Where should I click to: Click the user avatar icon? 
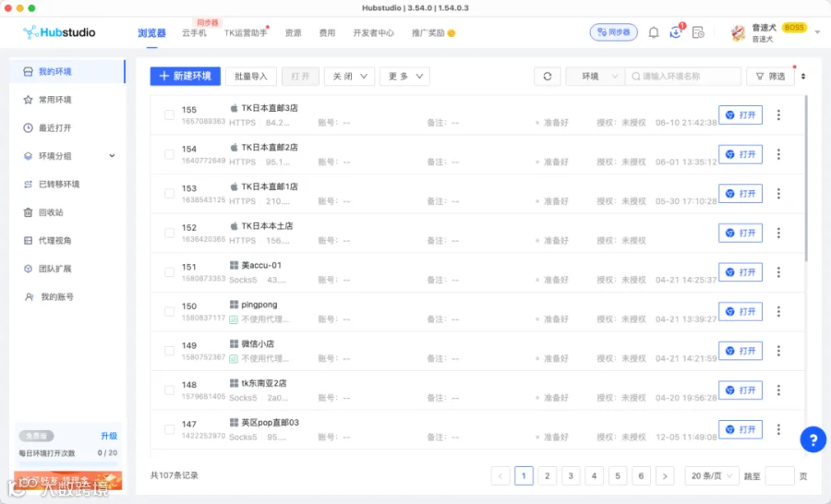[x=739, y=33]
